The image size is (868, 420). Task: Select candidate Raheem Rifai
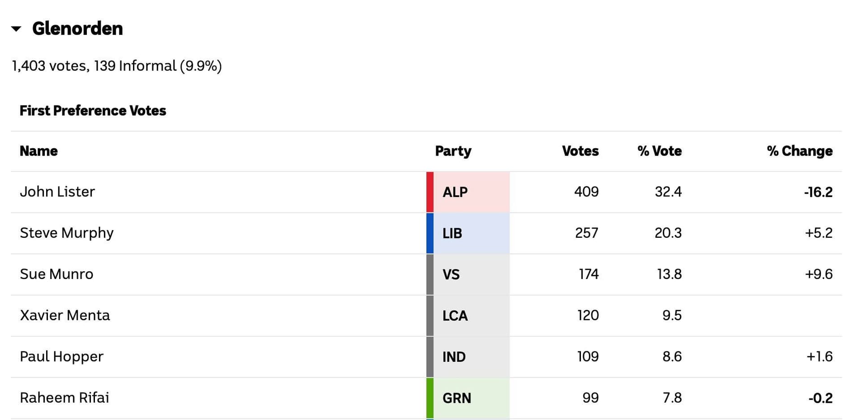coord(64,397)
